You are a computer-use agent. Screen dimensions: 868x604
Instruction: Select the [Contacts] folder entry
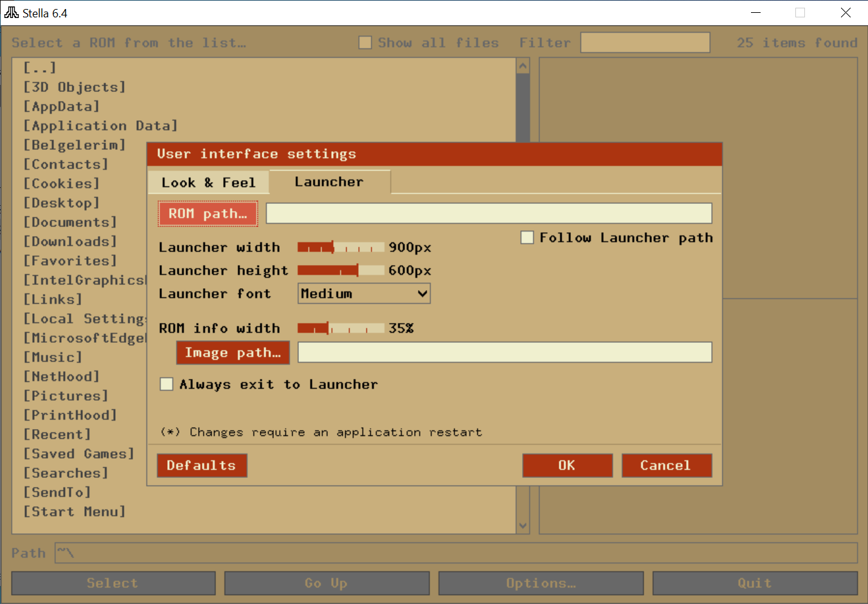(66, 164)
